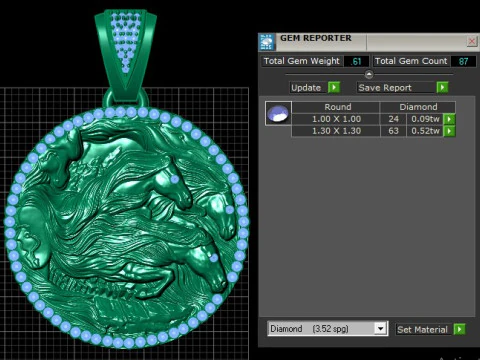Click the material dropdown arrow

click(380, 329)
